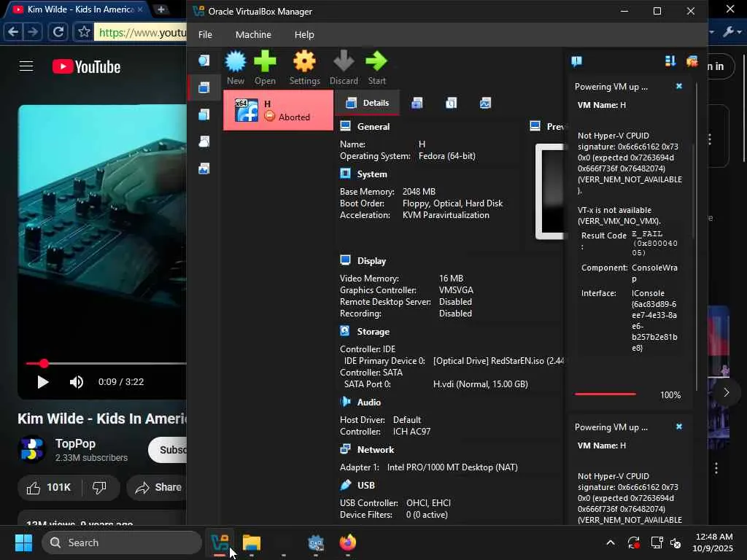Open the Help menu
The image size is (747, 560).
click(304, 35)
